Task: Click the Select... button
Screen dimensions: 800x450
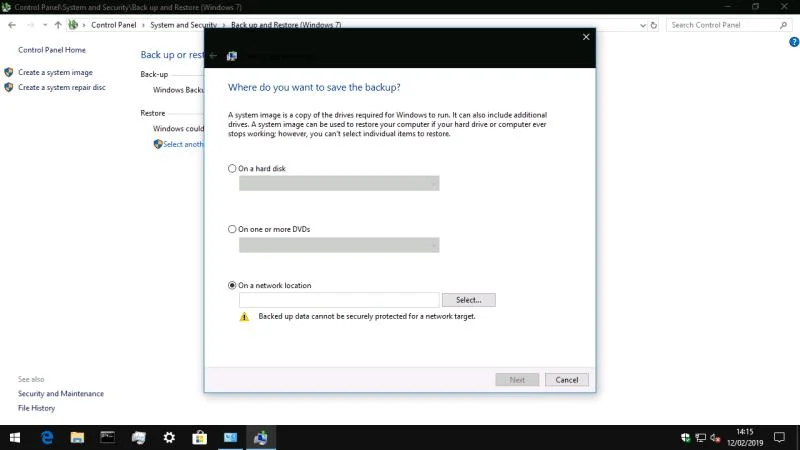Action: [468, 300]
